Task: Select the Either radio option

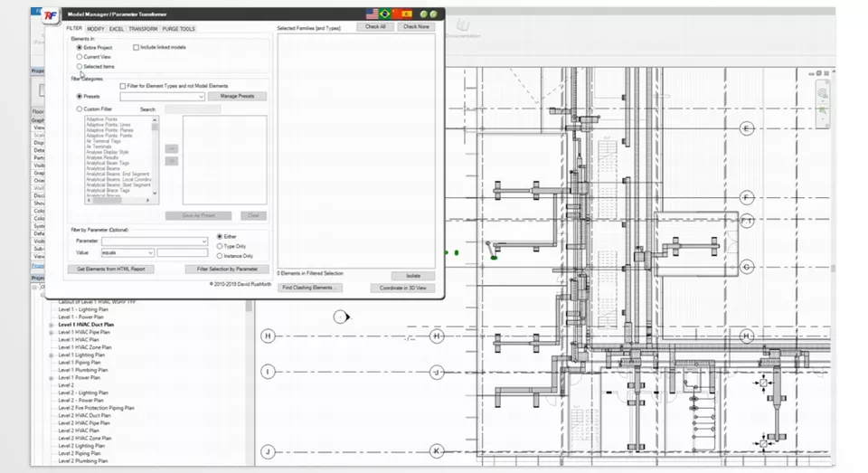Action: click(220, 237)
